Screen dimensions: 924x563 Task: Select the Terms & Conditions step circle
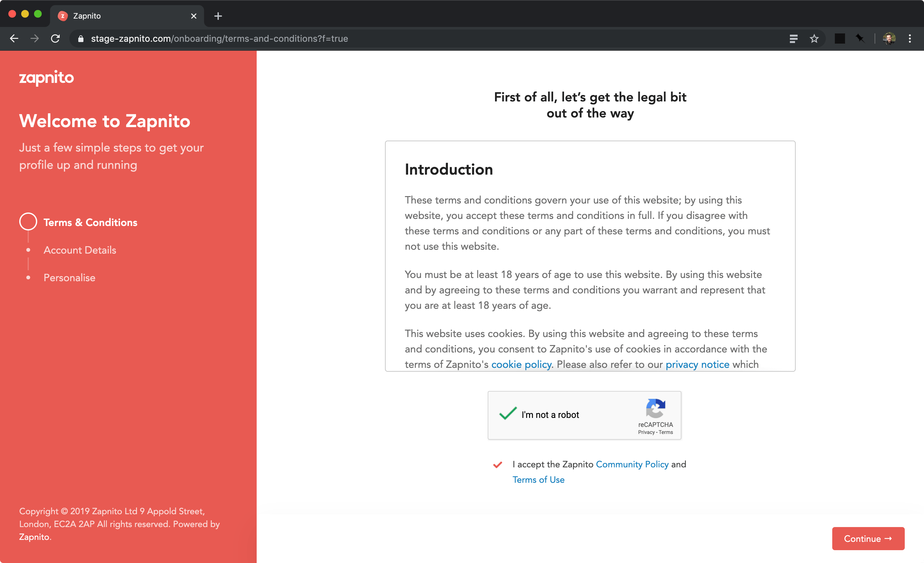[28, 222]
